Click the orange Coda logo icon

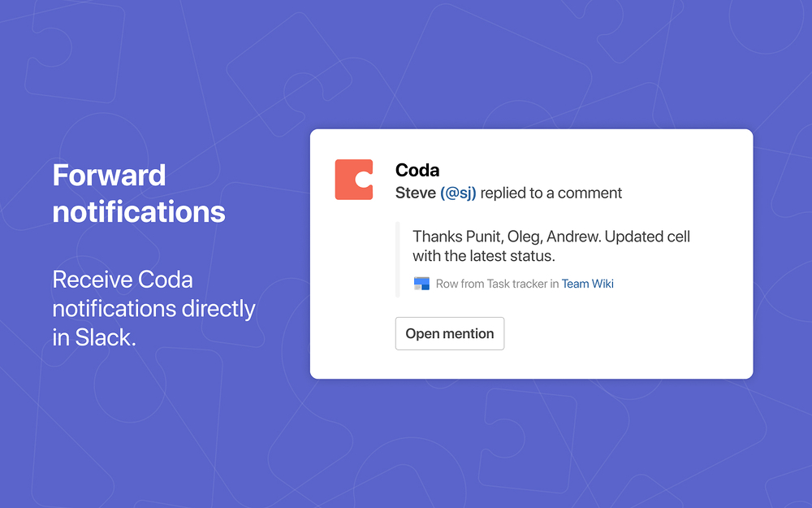coord(354,180)
